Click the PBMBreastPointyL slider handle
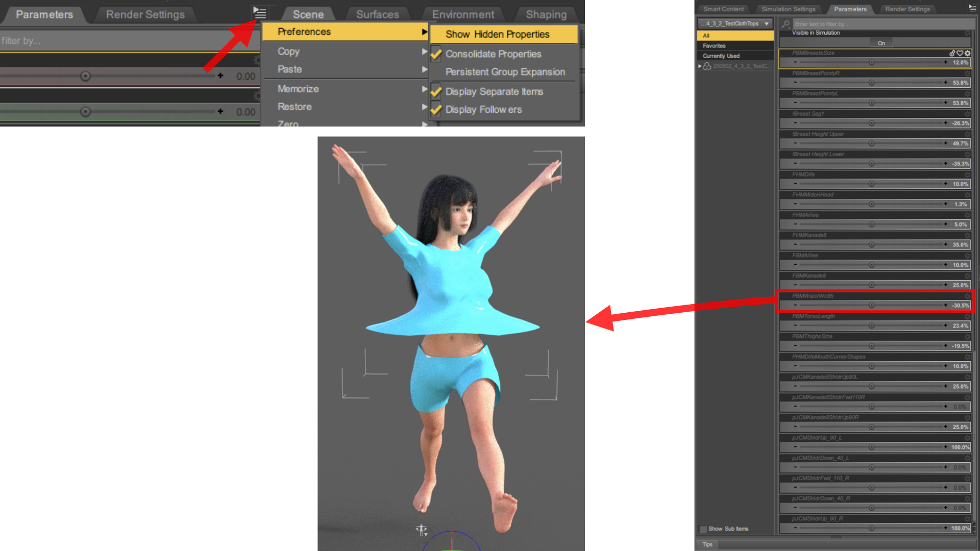The width and height of the screenshot is (980, 551). pos(871,103)
